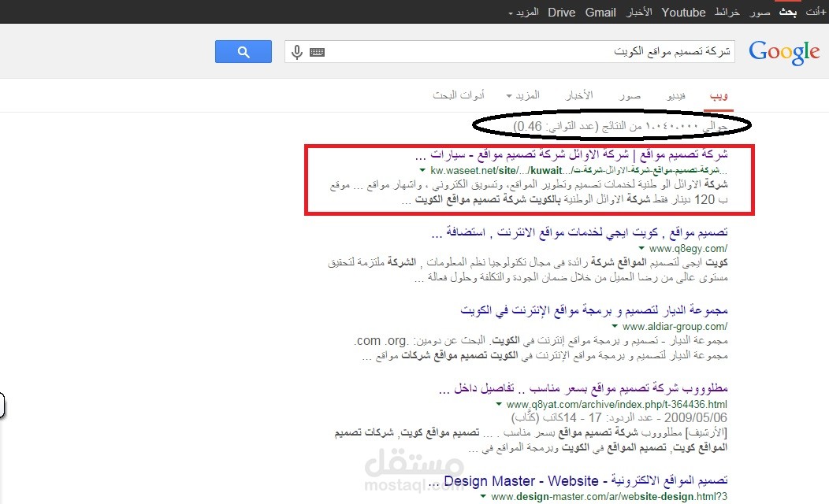Expand arrow next to kw.waseet.net URL
Viewport: 829px width, 504px height.
tap(422, 170)
